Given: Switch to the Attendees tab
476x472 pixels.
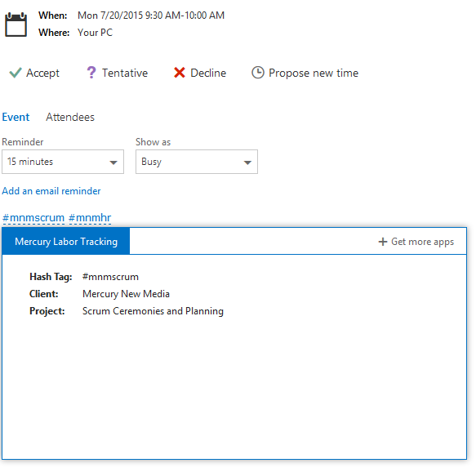Looking at the screenshot, I should (70, 117).
